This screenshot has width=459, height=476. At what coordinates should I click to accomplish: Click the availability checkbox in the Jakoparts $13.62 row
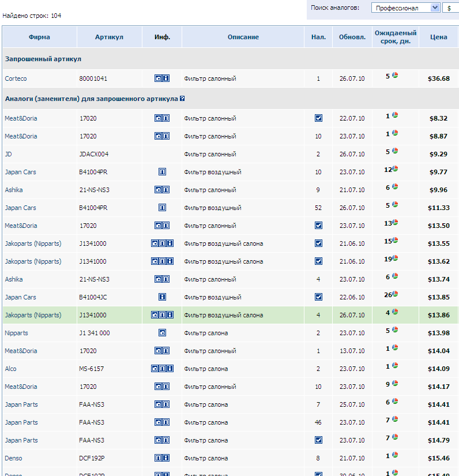pyautogui.click(x=318, y=261)
